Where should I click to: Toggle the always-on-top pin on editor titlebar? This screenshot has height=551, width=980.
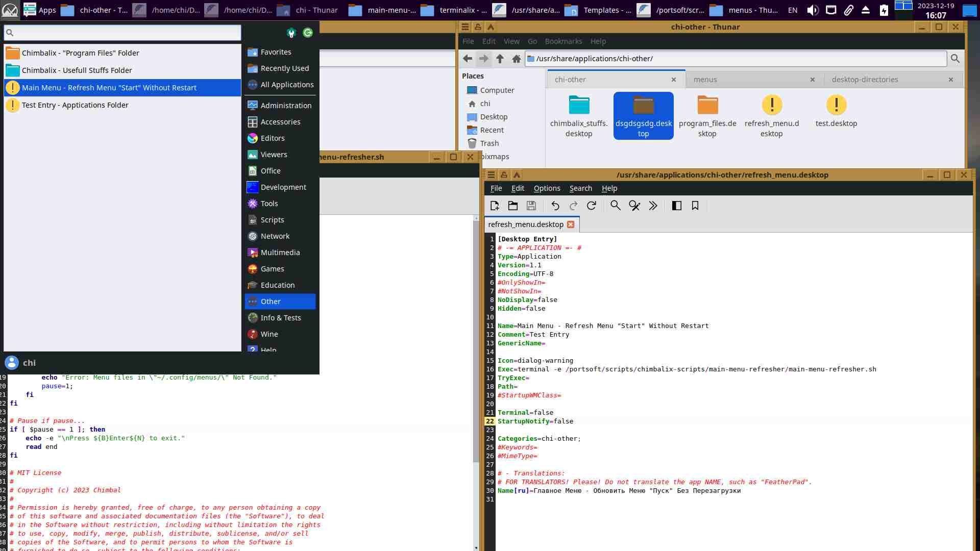(517, 175)
